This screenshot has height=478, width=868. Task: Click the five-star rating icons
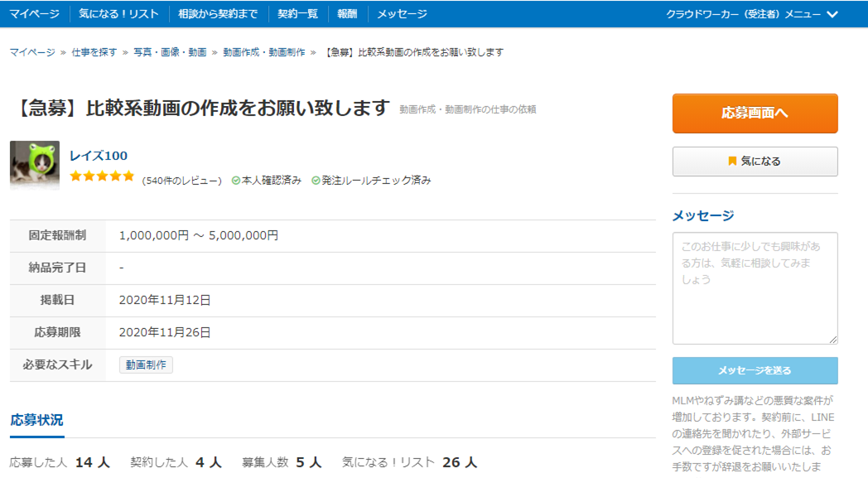[x=101, y=176]
